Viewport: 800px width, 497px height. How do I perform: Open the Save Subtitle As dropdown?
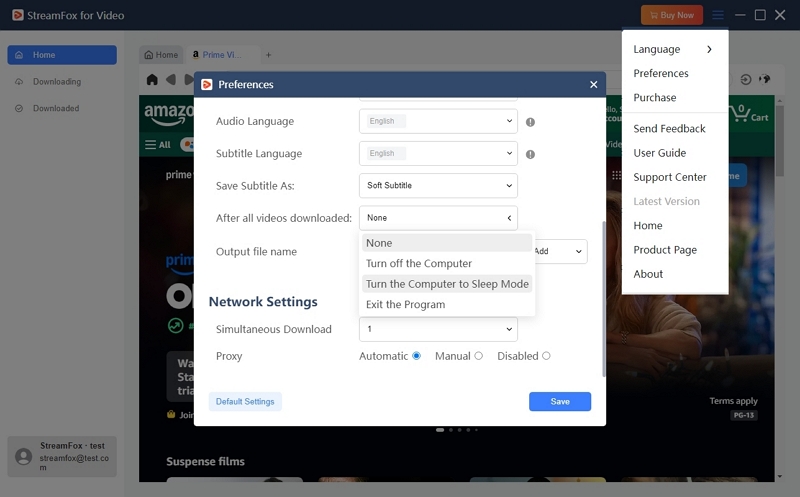point(438,185)
